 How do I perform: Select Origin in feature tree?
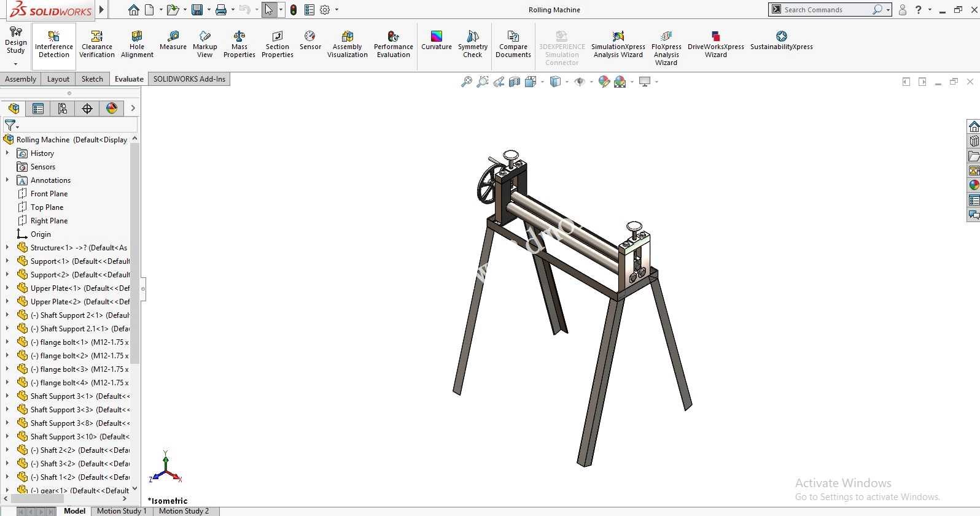[41, 234]
